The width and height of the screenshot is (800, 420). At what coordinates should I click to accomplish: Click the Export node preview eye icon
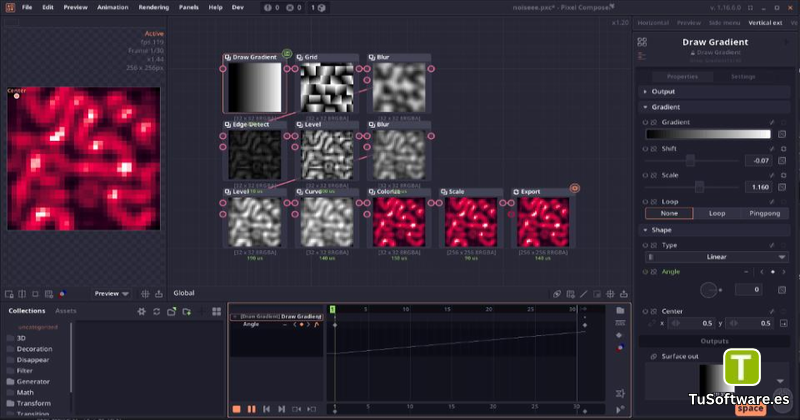[x=574, y=188]
